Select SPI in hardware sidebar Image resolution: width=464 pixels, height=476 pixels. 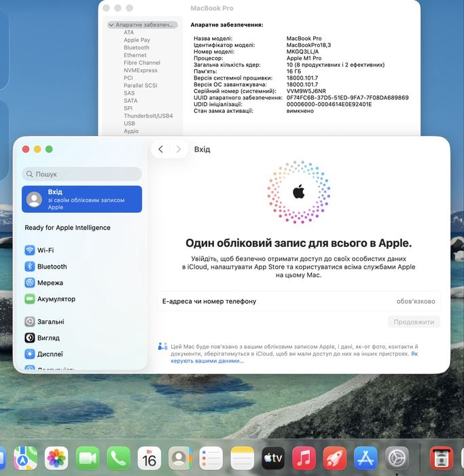pyautogui.click(x=128, y=108)
